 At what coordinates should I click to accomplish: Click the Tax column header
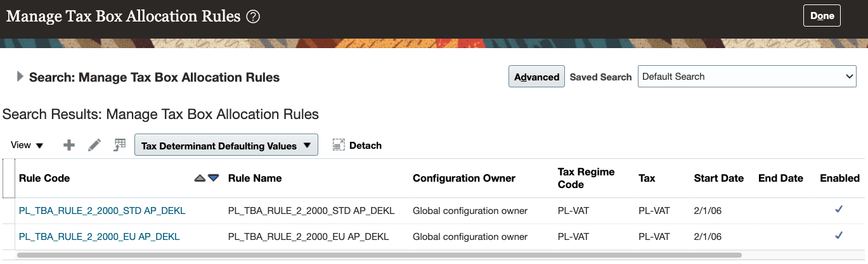pos(647,179)
